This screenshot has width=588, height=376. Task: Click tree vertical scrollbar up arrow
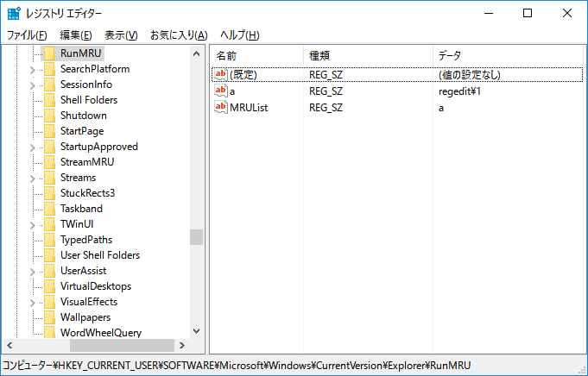(196, 53)
